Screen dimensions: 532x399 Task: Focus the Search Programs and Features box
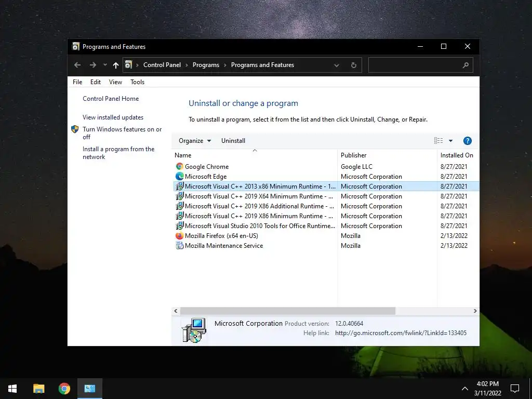(420, 65)
